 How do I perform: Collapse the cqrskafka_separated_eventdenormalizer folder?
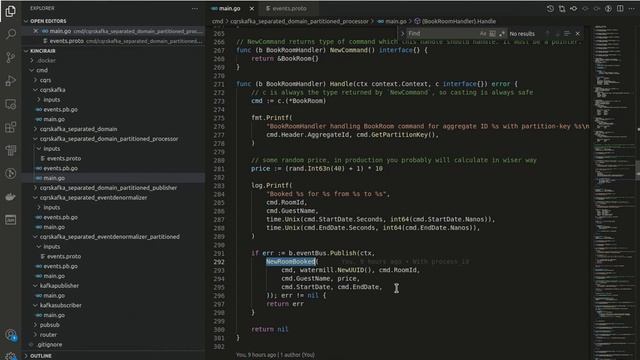pos(36,198)
